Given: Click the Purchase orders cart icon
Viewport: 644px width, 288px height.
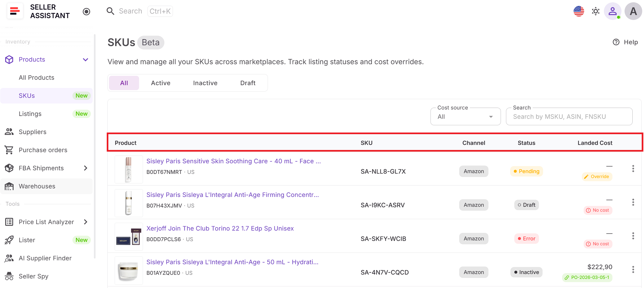Looking at the screenshot, I should [x=9, y=150].
